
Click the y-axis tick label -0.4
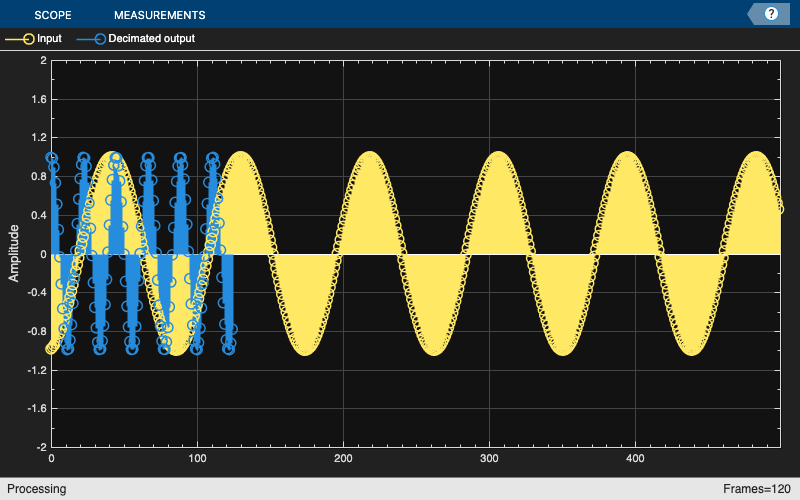(x=37, y=292)
